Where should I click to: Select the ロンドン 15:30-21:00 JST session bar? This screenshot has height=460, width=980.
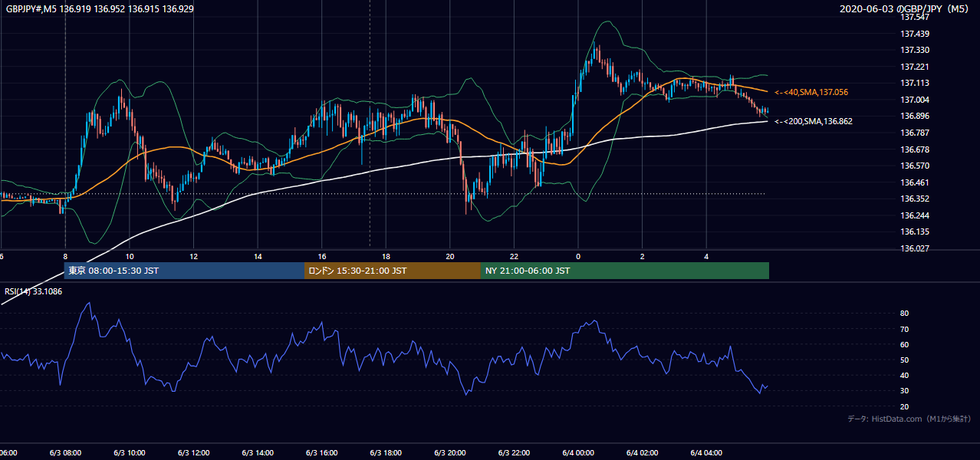[x=393, y=271]
